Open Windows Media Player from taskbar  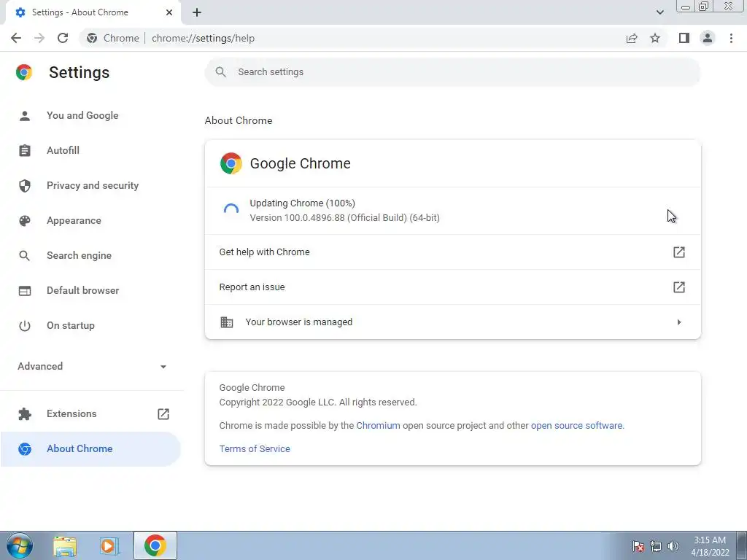point(109,546)
